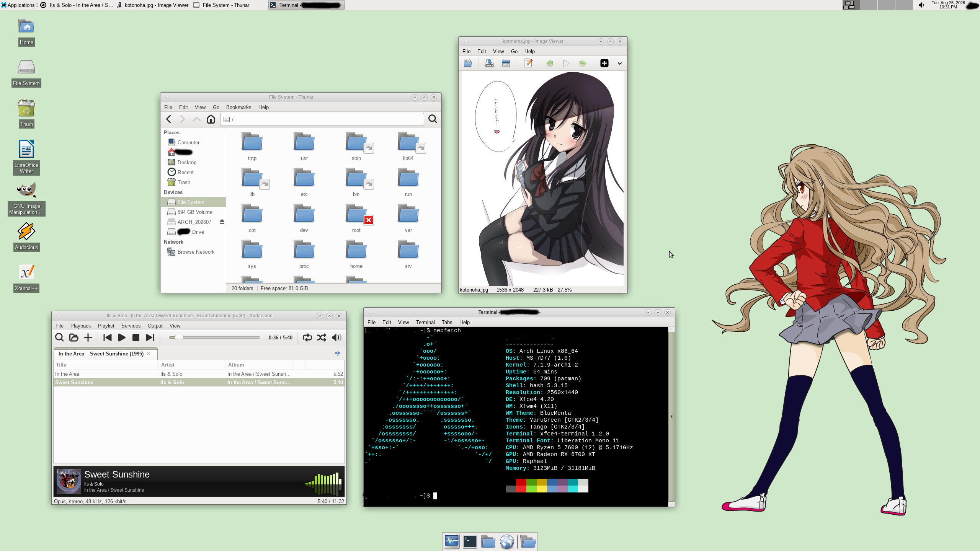Viewport: 980px width, 551px height.
Task: Open an image via Image Viewer toolbar
Action: coord(468,63)
